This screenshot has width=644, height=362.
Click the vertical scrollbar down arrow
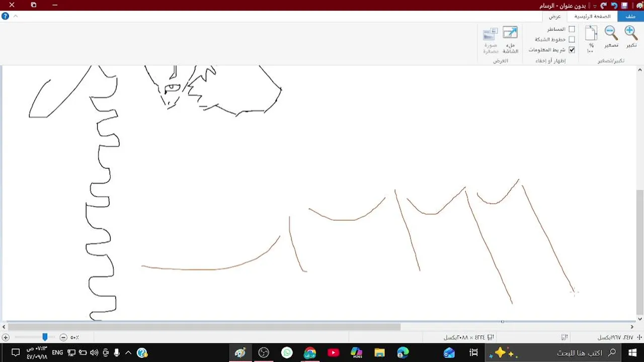[x=640, y=319]
